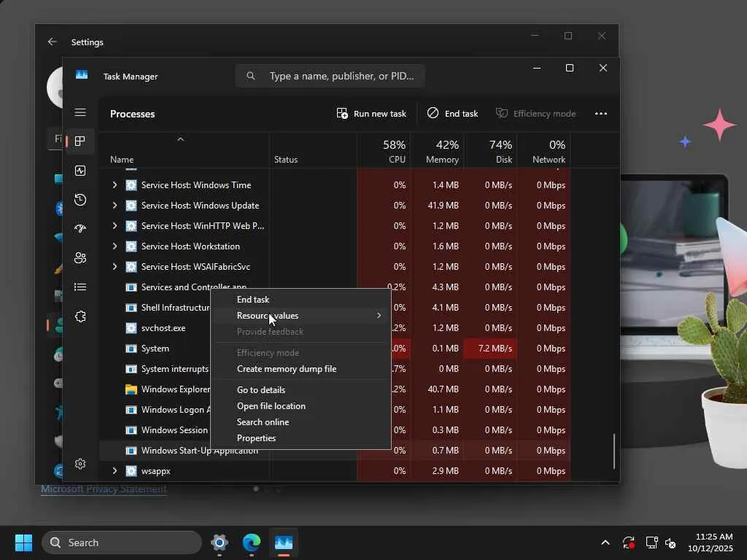
Task: Choose End task in the context menu
Action: click(x=301, y=300)
